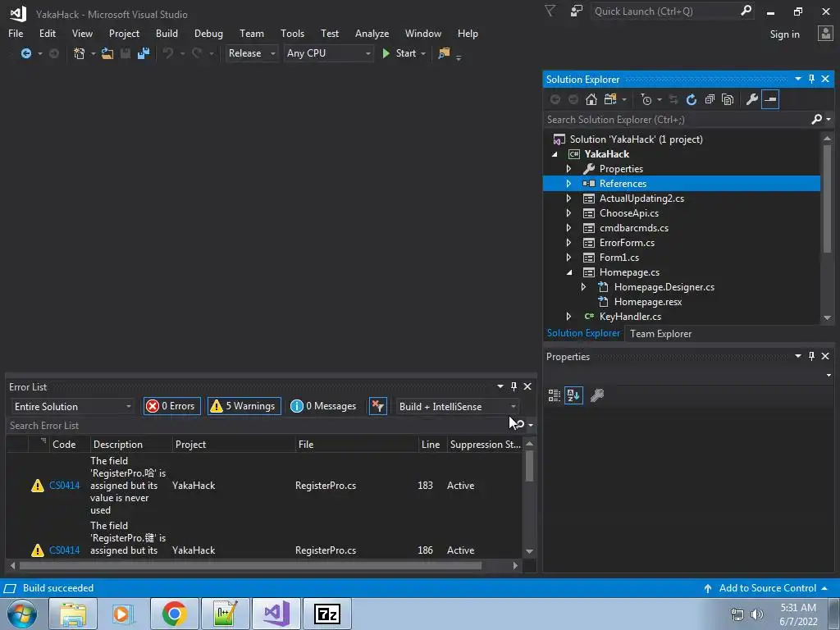Image resolution: width=840 pixels, height=630 pixels.
Task: Click the Save All toolbar icon
Action: click(x=143, y=53)
